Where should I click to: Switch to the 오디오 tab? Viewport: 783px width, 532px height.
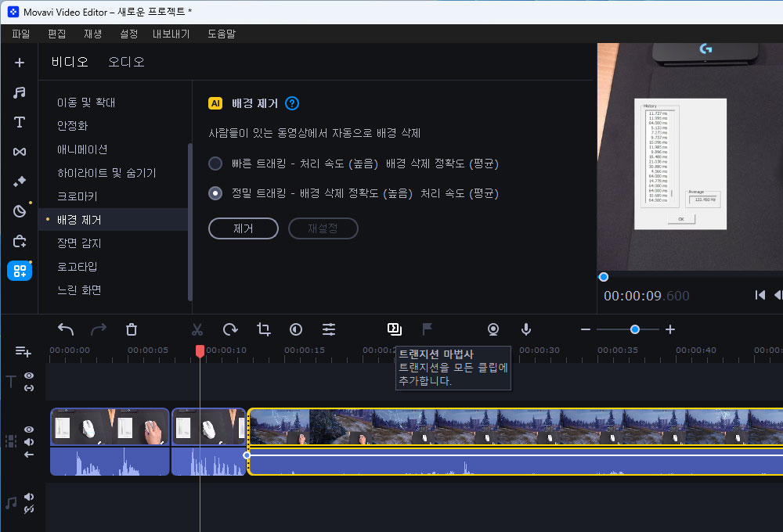click(126, 62)
